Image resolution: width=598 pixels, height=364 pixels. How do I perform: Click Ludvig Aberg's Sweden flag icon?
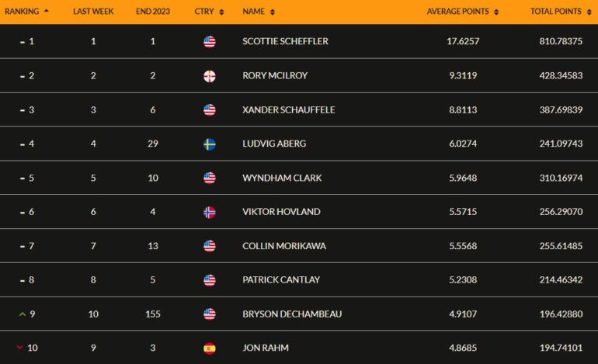tap(210, 144)
